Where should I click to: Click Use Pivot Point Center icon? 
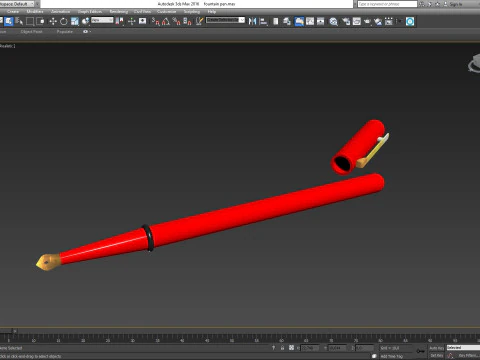119,22
